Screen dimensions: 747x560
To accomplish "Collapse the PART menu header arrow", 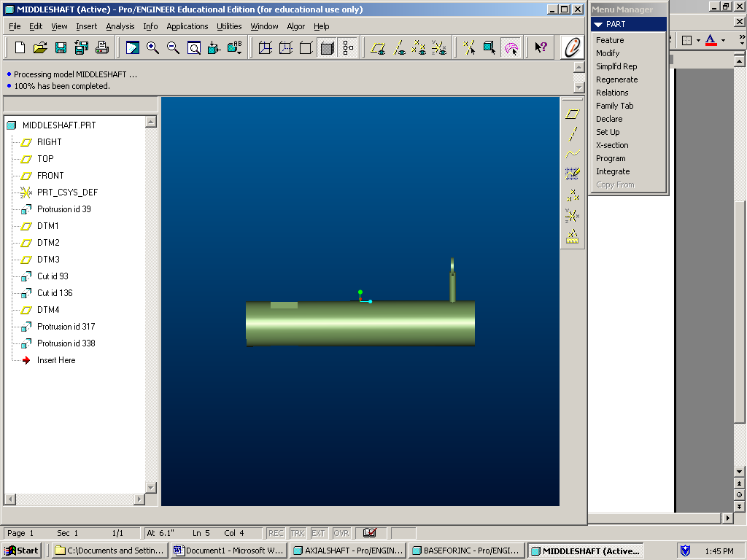I will coord(598,24).
